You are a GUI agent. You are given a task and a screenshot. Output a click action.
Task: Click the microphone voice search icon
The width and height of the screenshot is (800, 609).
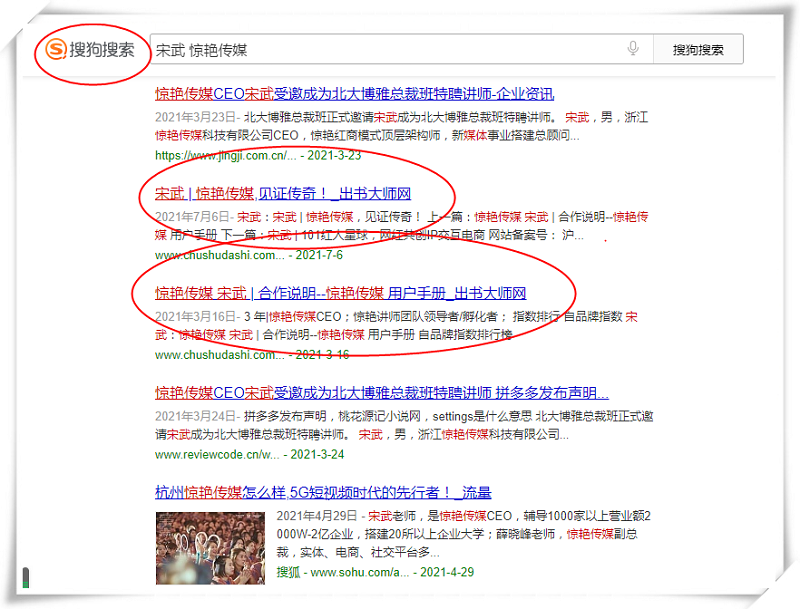(x=633, y=49)
